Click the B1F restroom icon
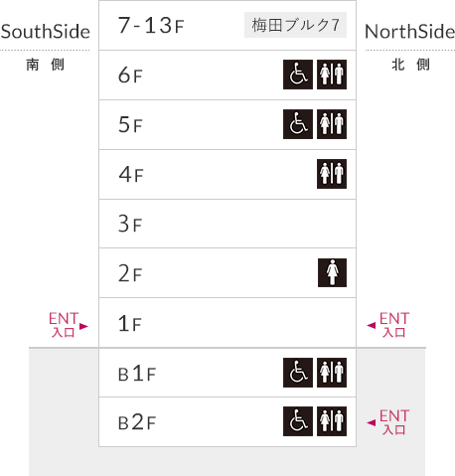 point(332,373)
